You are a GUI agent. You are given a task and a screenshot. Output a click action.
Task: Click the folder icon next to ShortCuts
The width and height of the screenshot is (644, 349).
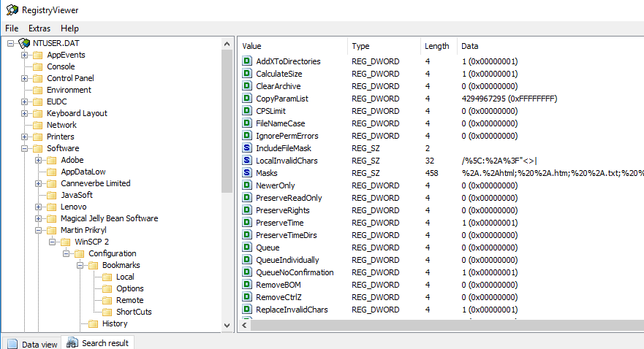[x=107, y=312]
